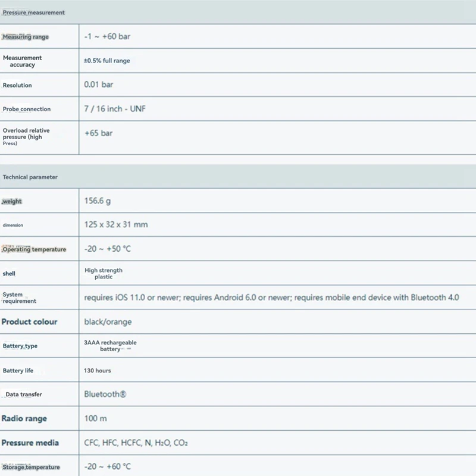Click the Radio range label
The width and height of the screenshot is (476, 476).
24,419
